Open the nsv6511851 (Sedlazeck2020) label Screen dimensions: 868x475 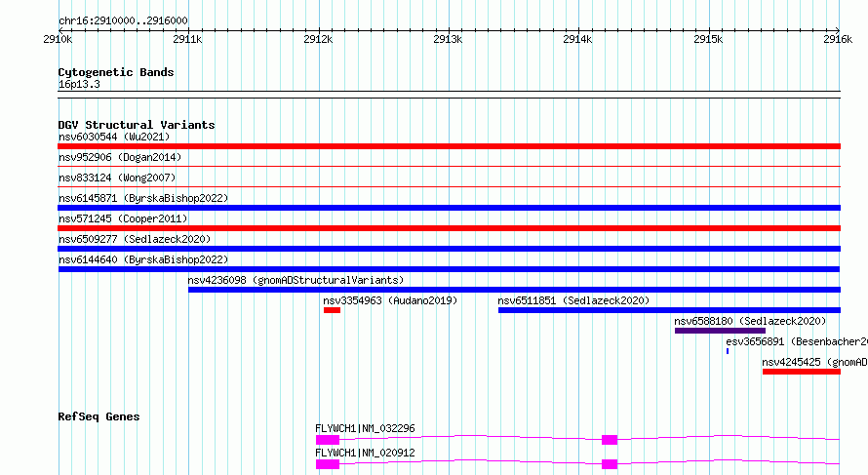point(573,300)
